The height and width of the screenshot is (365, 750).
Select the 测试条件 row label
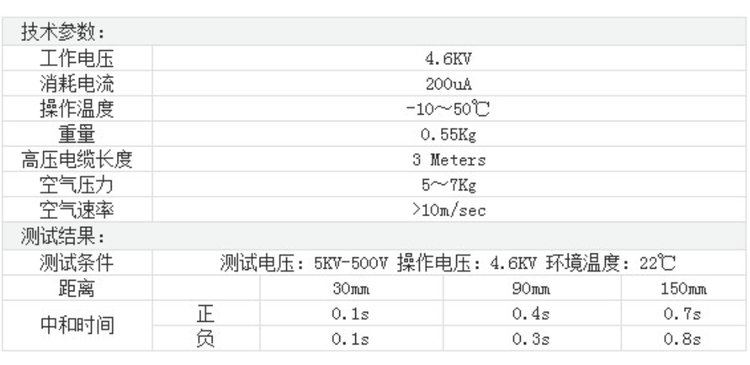tap(77, 263)
